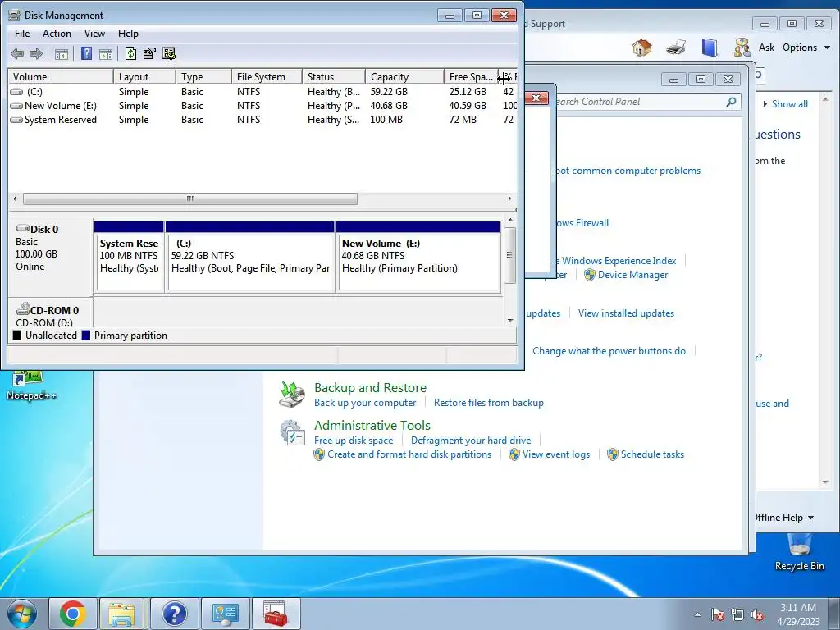The height and width of the screenshot is (630, 840).
Task: Click the Ask link in Help window
Action: pyautogui.click(x=766, y=48)
